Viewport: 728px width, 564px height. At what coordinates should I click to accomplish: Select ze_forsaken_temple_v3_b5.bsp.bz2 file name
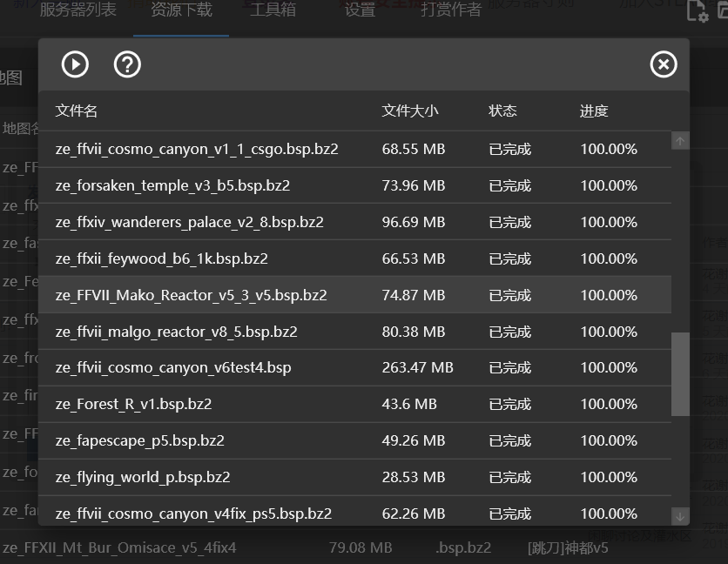point(172,185)
